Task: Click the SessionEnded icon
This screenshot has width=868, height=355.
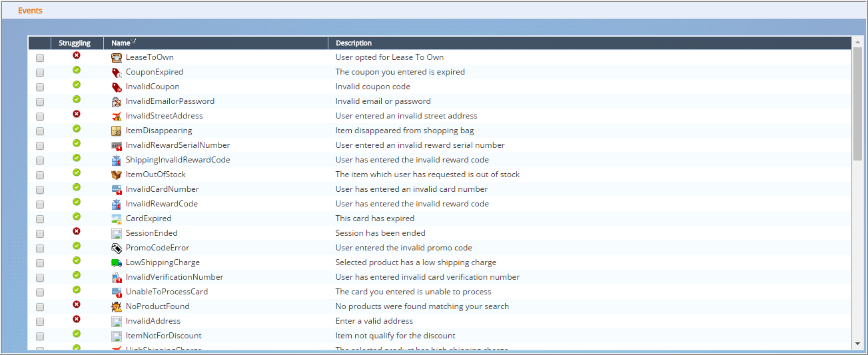Action: [117, 234]
